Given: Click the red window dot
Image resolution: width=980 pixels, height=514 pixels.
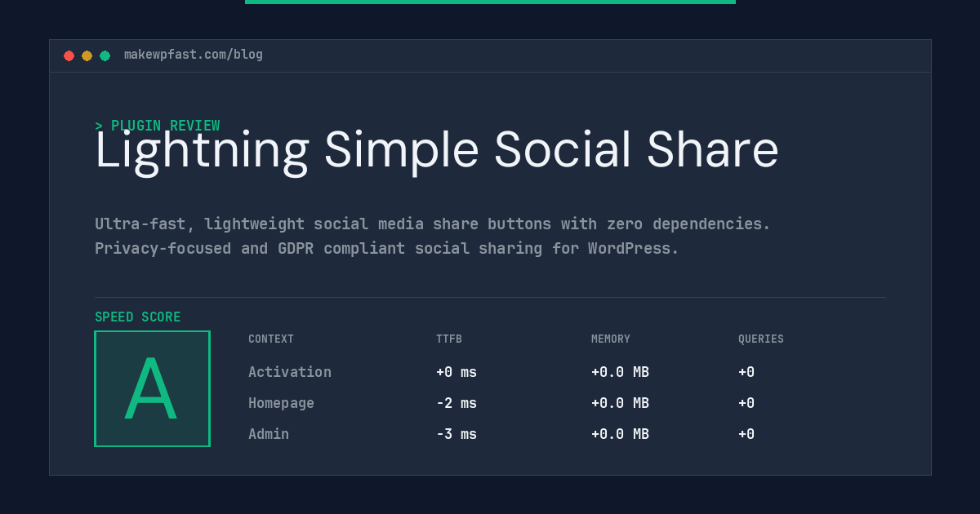Looking at the screenshot, I should click(69, 55).
